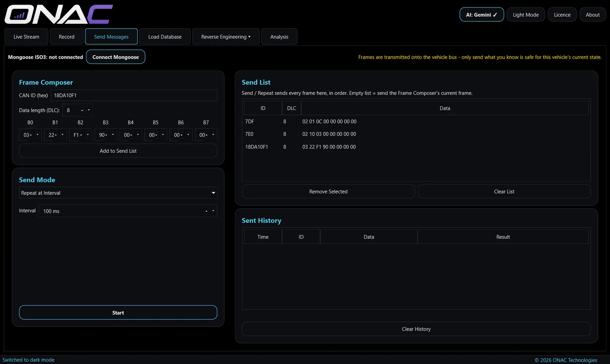
Task: Open the About dialog
Action: pyautogui.click(x=593, y=15)
